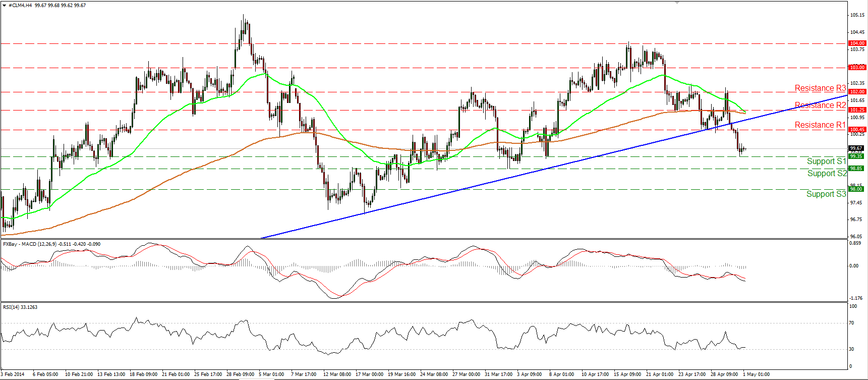Click the 17 Mar 00:00 time label
Image resolution: width=868 pixels, height=380 pixels.
pos(369,374)
